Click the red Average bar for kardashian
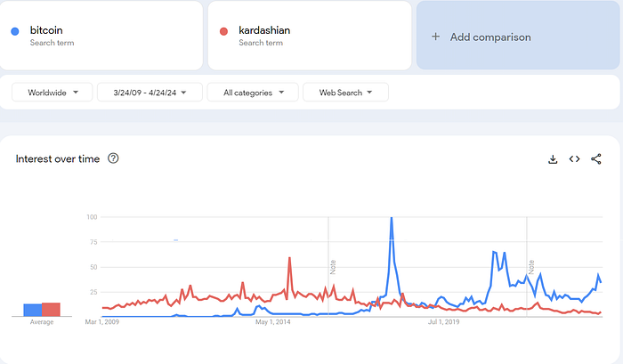The height and width of the screenshot is (364, 623). (x=51, y=309)
